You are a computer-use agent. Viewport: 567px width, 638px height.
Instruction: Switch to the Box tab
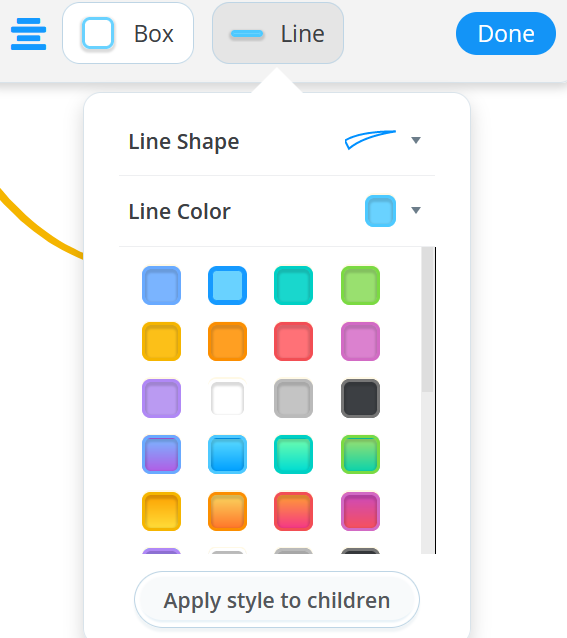point(128,33)
